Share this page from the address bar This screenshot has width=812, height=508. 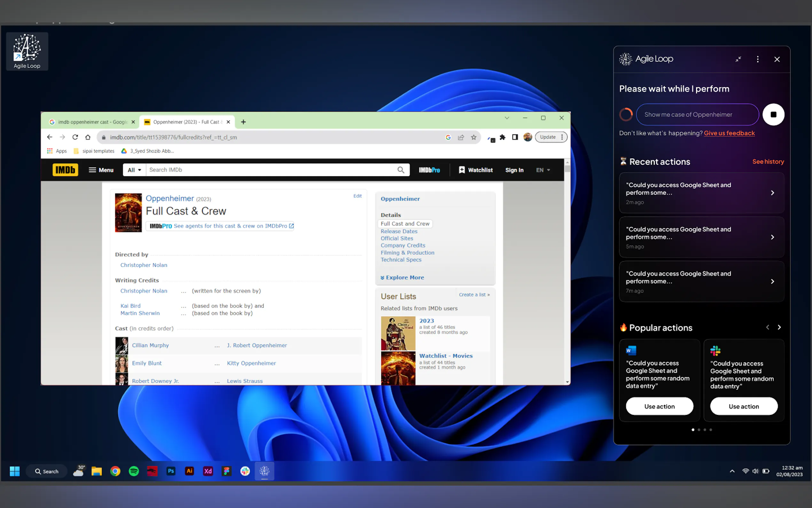pyautogui.click(x=461, y=137)
